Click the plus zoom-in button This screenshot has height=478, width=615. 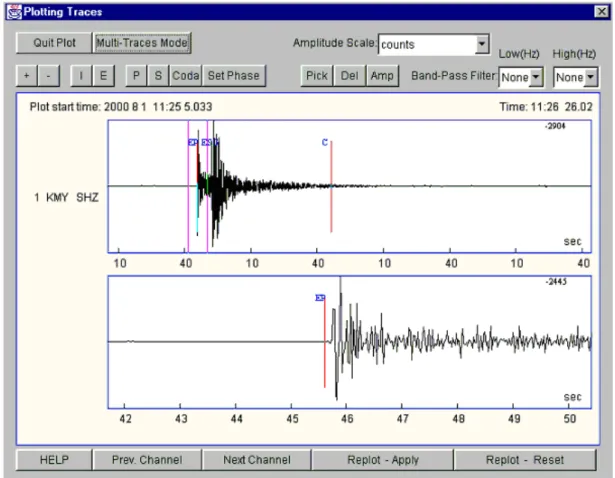27,76
